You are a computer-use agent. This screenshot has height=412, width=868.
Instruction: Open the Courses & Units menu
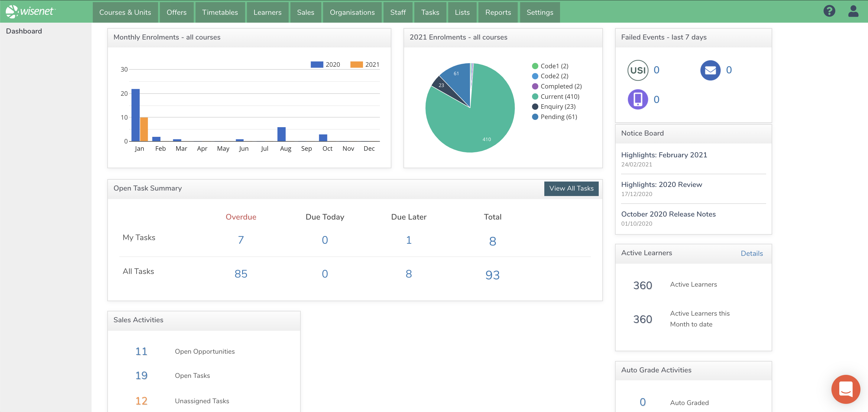click(x=125, y=12)
